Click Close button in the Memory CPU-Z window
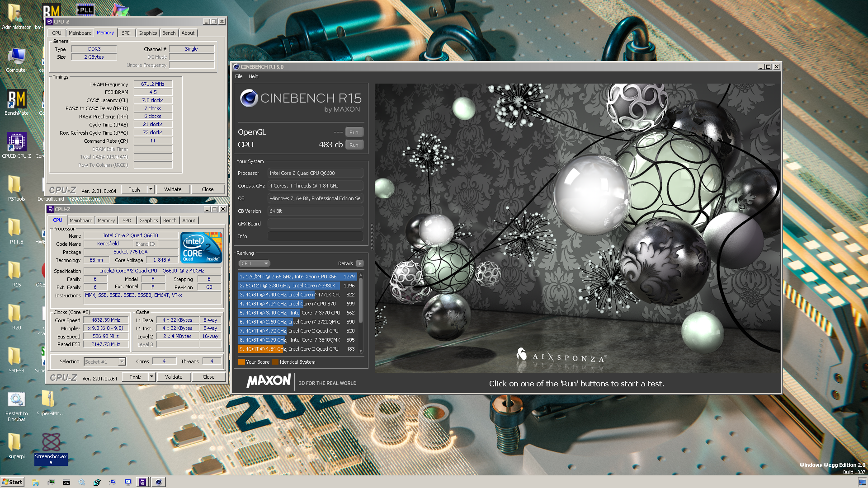 tap(208, 189)
